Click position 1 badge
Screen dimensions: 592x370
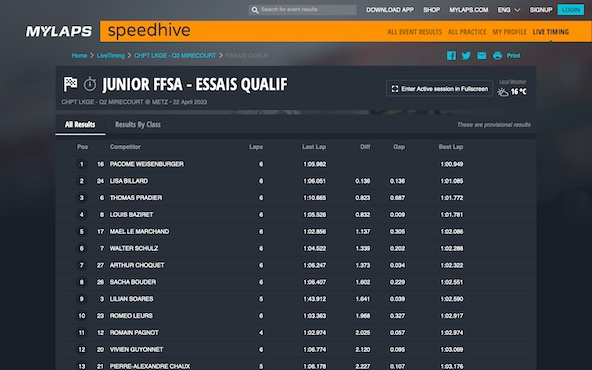[82, 164]
